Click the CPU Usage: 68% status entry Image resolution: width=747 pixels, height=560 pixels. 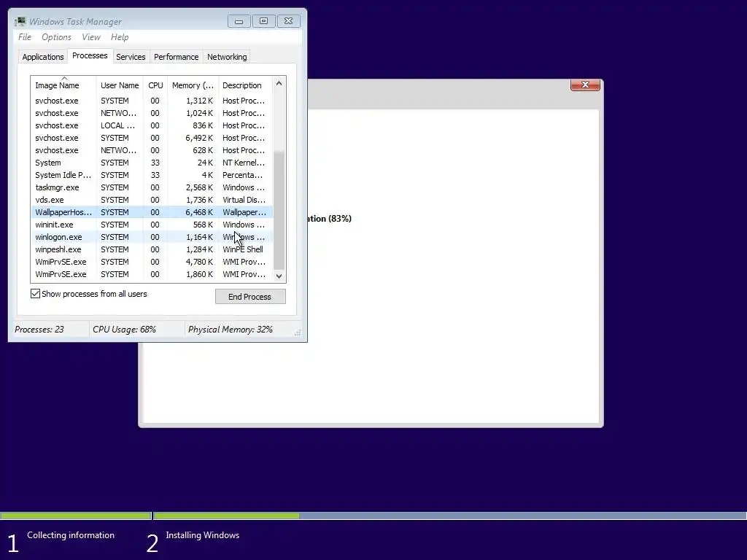click(x=124, y=330)
